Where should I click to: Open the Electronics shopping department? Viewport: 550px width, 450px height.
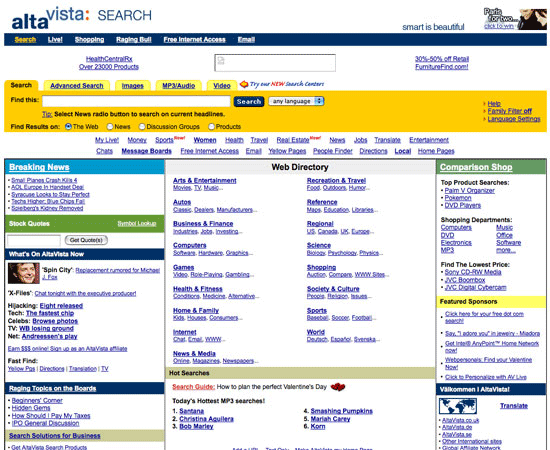coord(456,242)
